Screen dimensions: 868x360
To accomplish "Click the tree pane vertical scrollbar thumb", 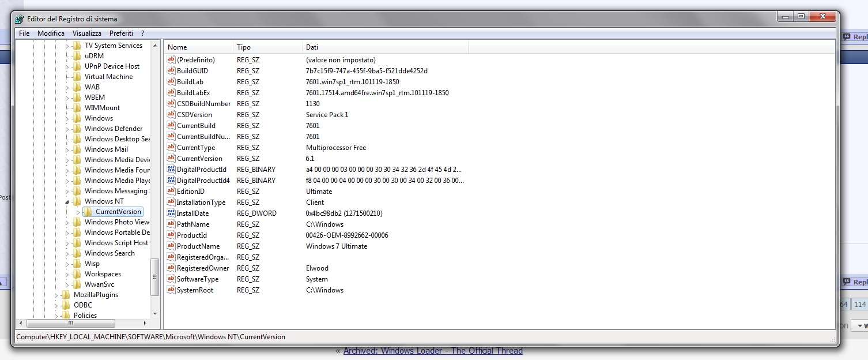I will pos(154,277).
